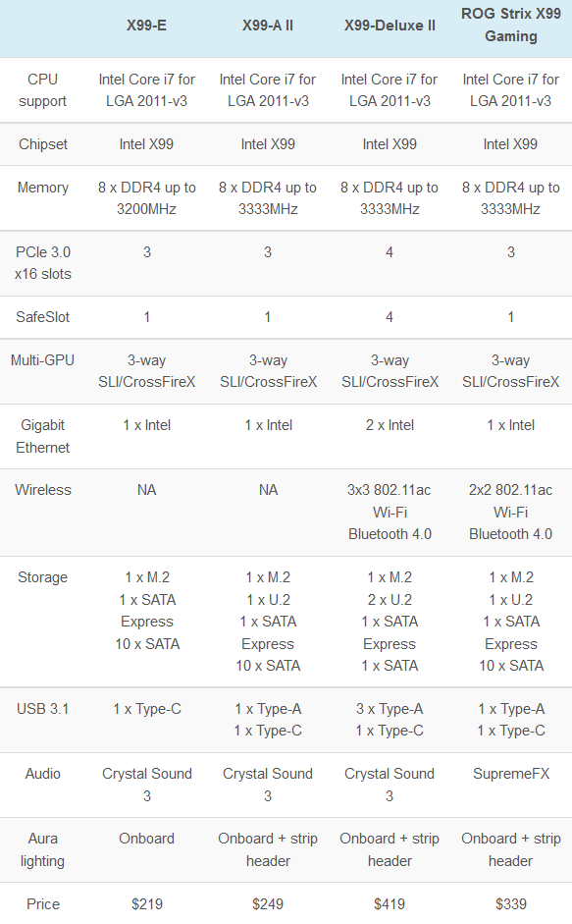Viewport: 572px width, 924px height.
Task: Select the $419 price of X99-Deluxe II
Action: coord(390,903)
